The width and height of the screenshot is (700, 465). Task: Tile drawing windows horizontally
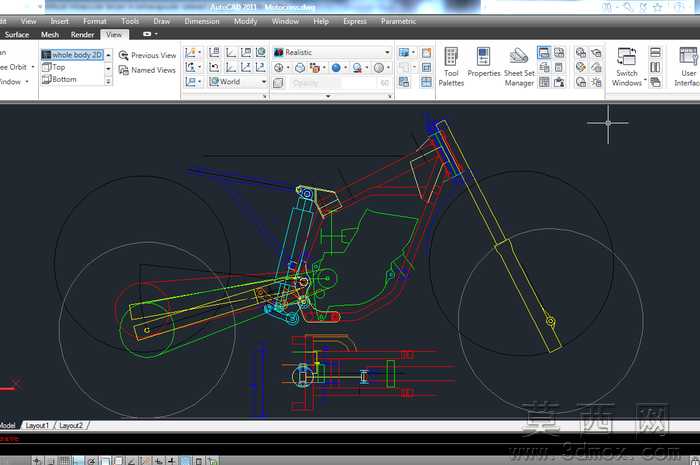[655, 53]
